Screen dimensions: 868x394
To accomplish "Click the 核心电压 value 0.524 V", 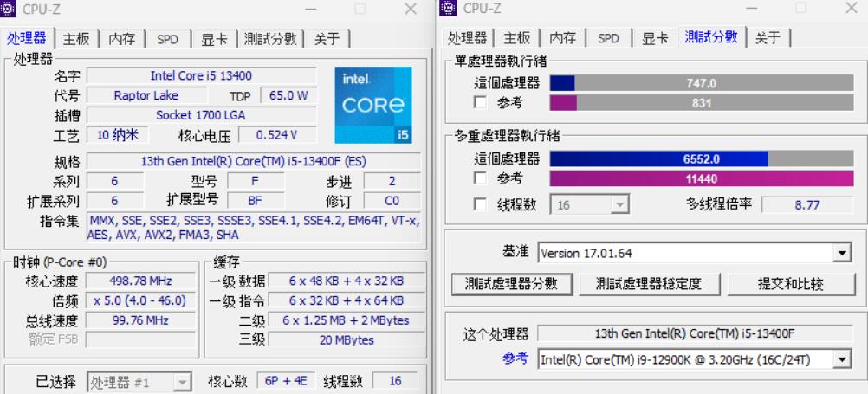I will click(277, 135).
